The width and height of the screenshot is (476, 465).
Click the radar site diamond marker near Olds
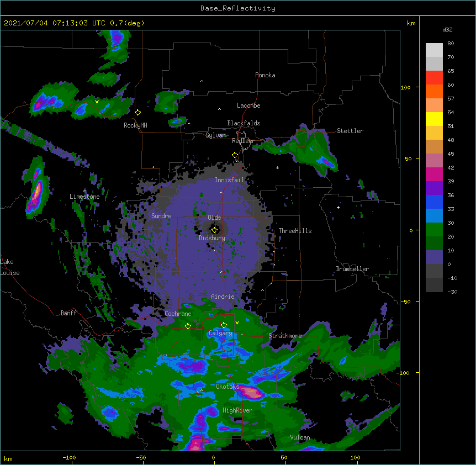(x=214, y=230)
